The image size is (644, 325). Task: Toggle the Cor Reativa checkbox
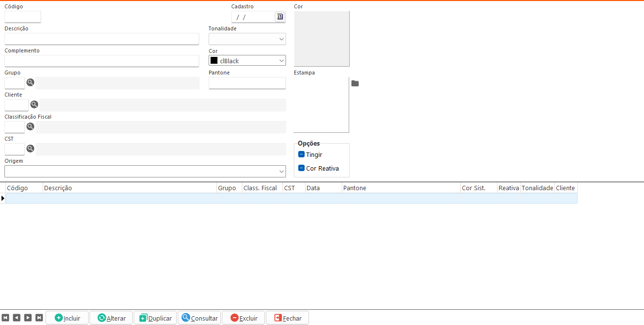[302, 168]
